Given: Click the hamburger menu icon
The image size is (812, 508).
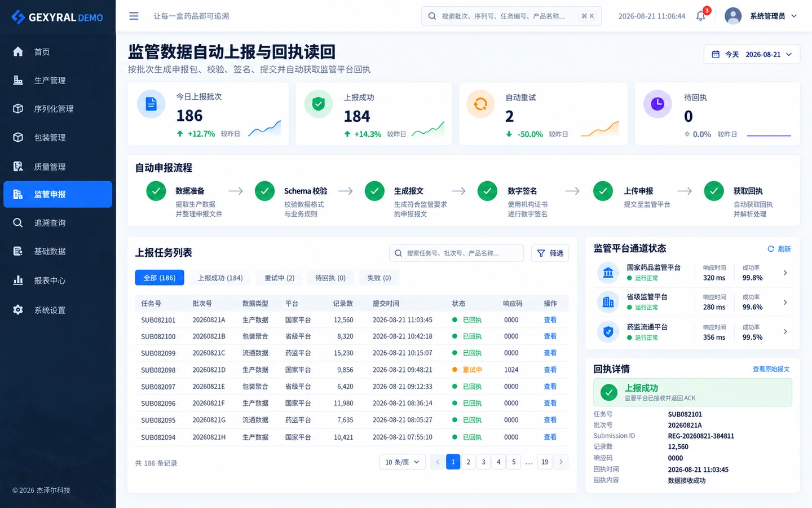Looking at the screenshot, I should (134, 16).
